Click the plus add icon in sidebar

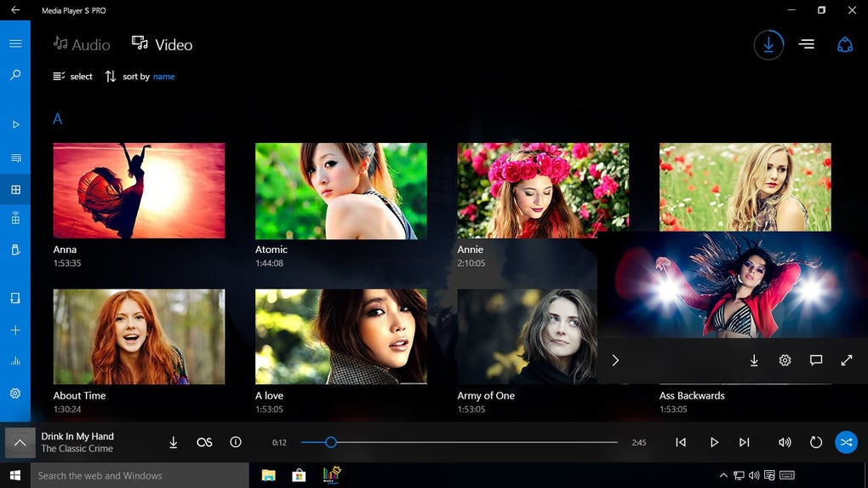[15, 330]
